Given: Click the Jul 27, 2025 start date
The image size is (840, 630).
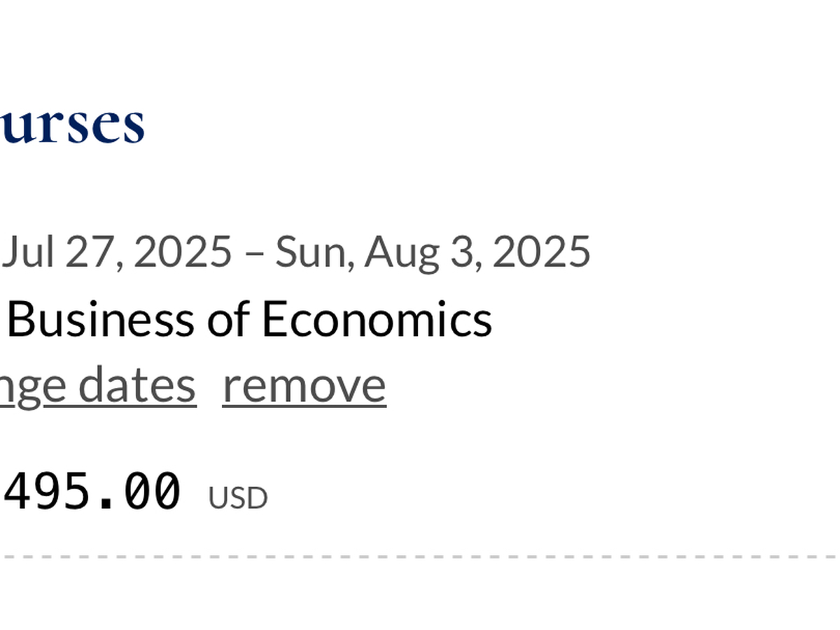Looking at the screenshot, I should (116, 251).
